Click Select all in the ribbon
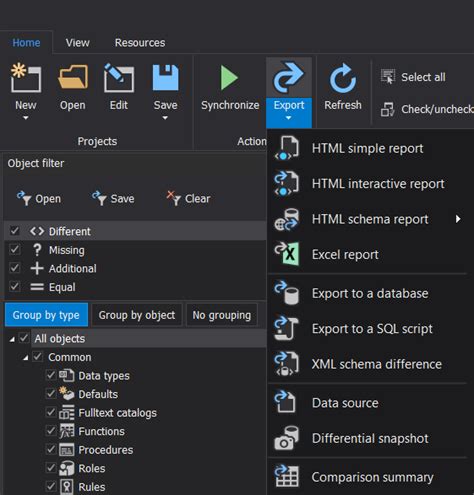This screenshot has width=474, height=495. click(413, 77)
